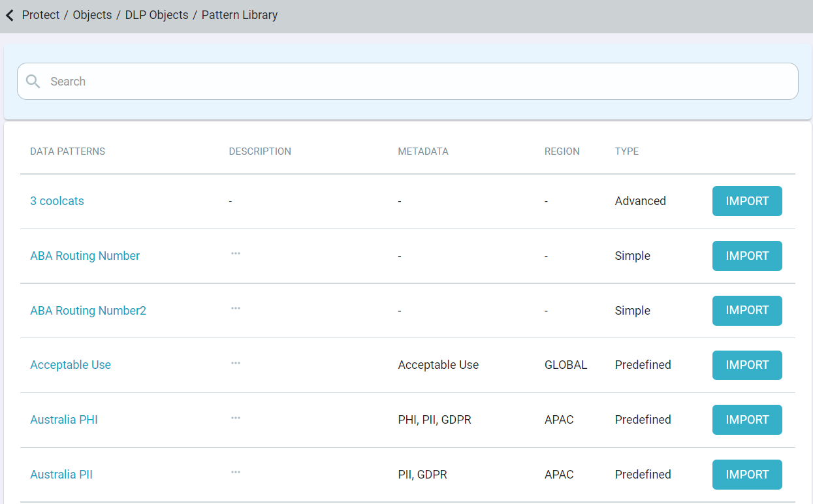Viewport: 813px width, 504px height.
Task: Click the TYPE column header
Action: 626,151
